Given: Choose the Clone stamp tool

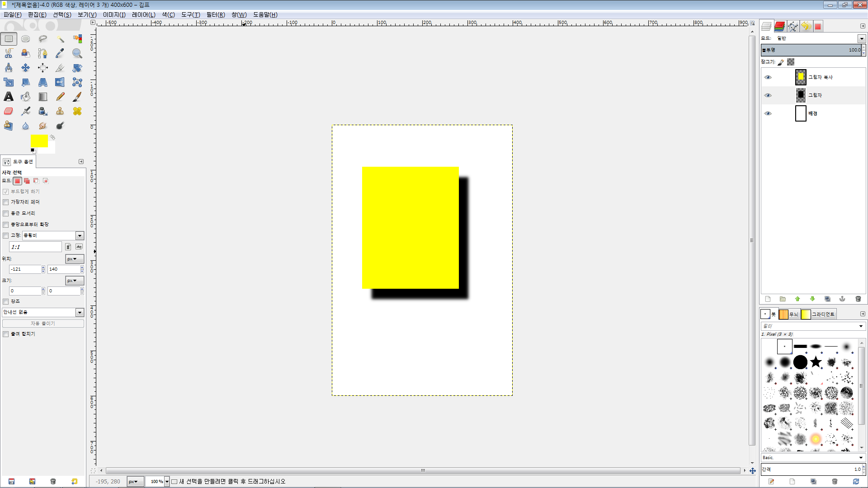Looking at the screenshot, I should tap(60, 111).
